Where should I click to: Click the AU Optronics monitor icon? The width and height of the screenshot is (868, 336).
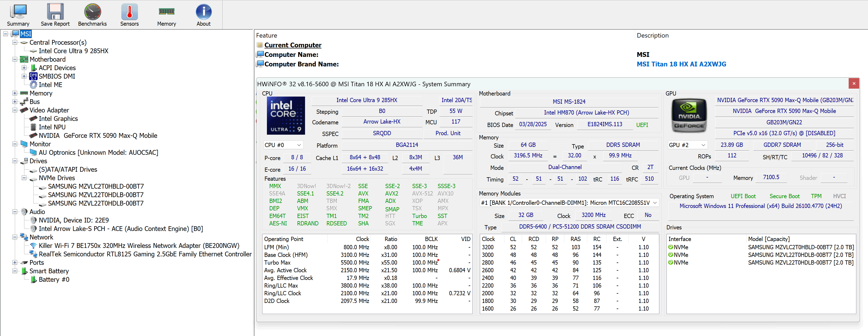33,152
